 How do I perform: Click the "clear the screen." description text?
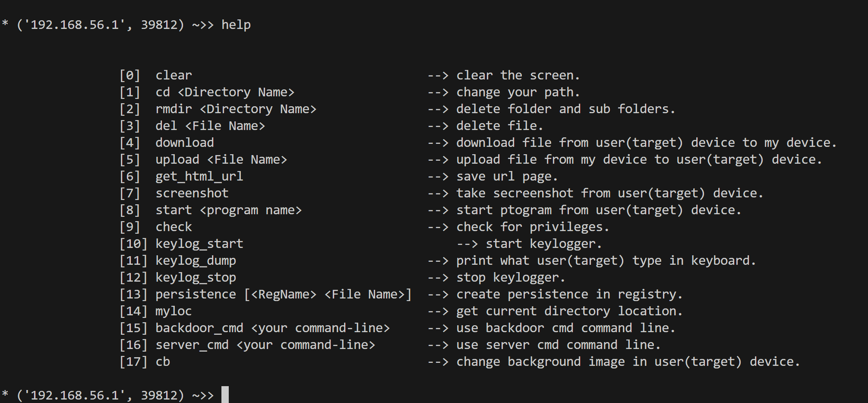518,75
